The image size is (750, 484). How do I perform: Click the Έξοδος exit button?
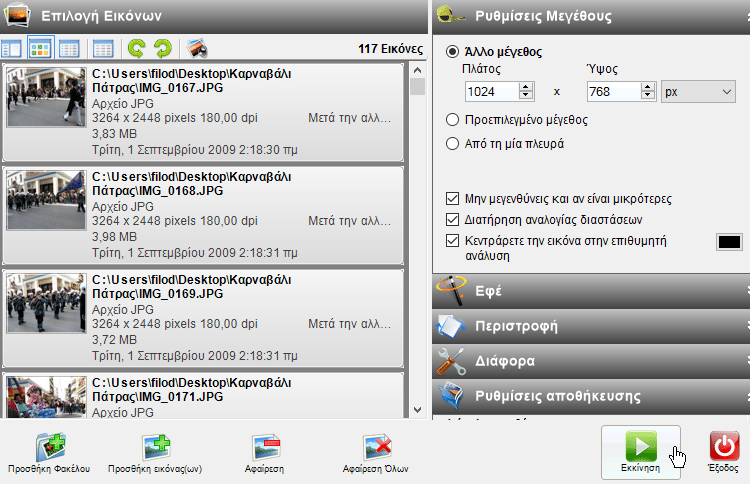tap(723, 449)
